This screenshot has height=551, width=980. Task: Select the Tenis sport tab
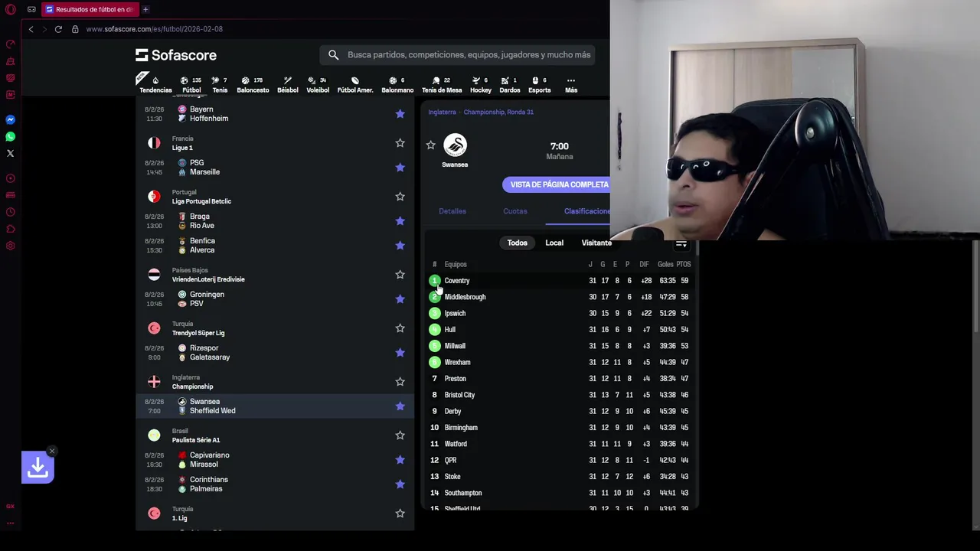pos(220,85)
